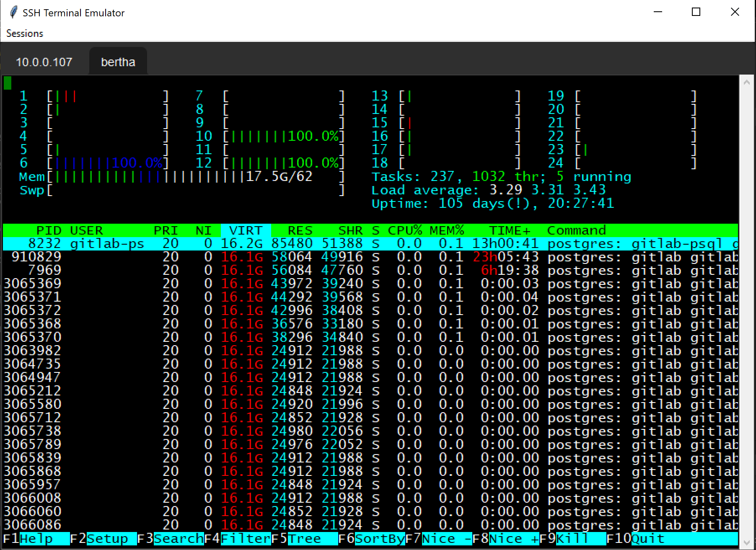Image resolution: width=756 pixels, height=550 pixels.
Task: Click the Uptime 105 days text
Action: [x=493, y=204]
